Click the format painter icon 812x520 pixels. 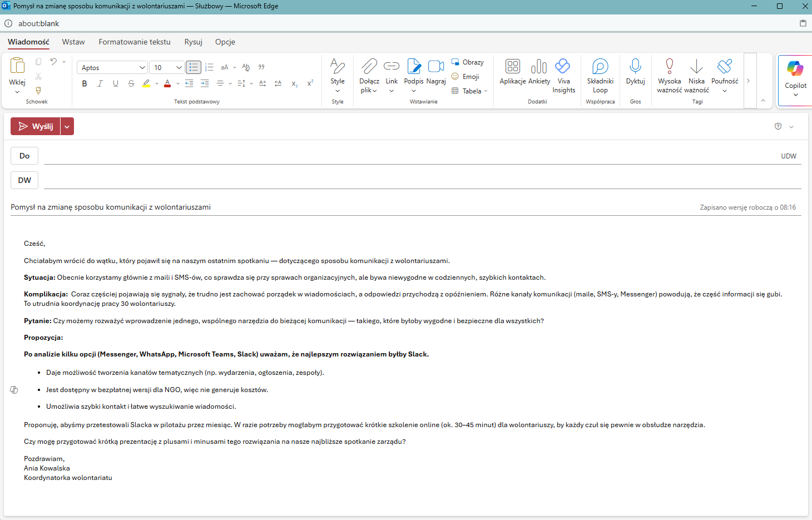pyautogui.click(x=38, y=90)
